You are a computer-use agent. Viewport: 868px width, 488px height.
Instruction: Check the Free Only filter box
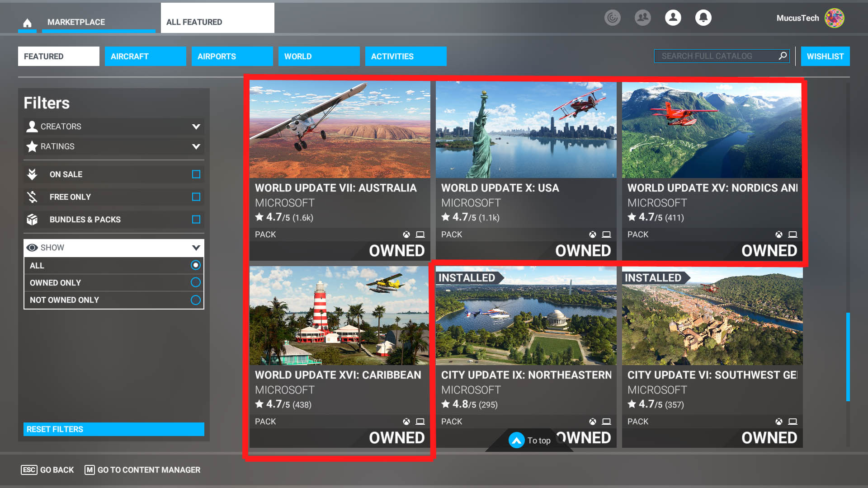(196, 197)
